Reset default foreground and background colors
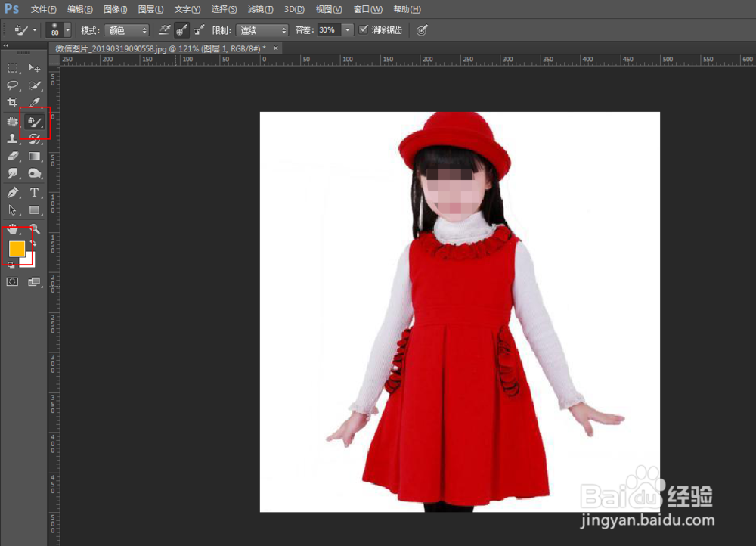Screen dimensions: 756x546 [x=11, y=265]
